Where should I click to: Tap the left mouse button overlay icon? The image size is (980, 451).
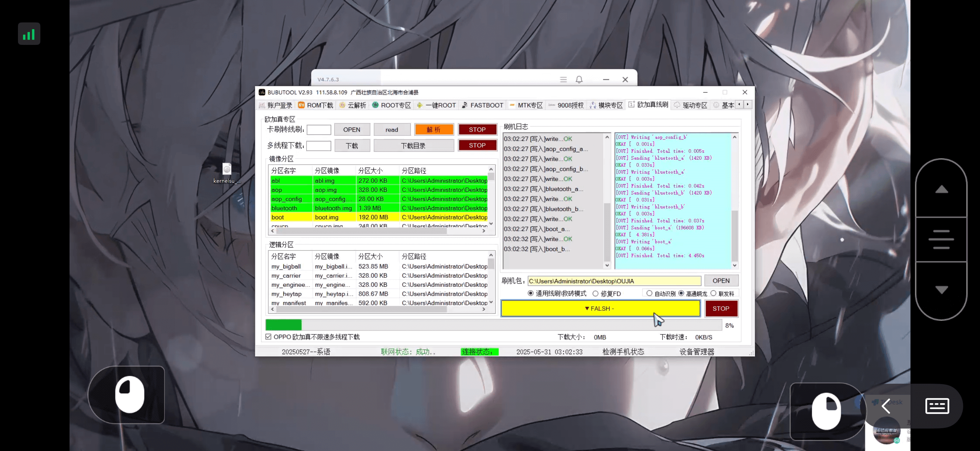click(129, 394)
